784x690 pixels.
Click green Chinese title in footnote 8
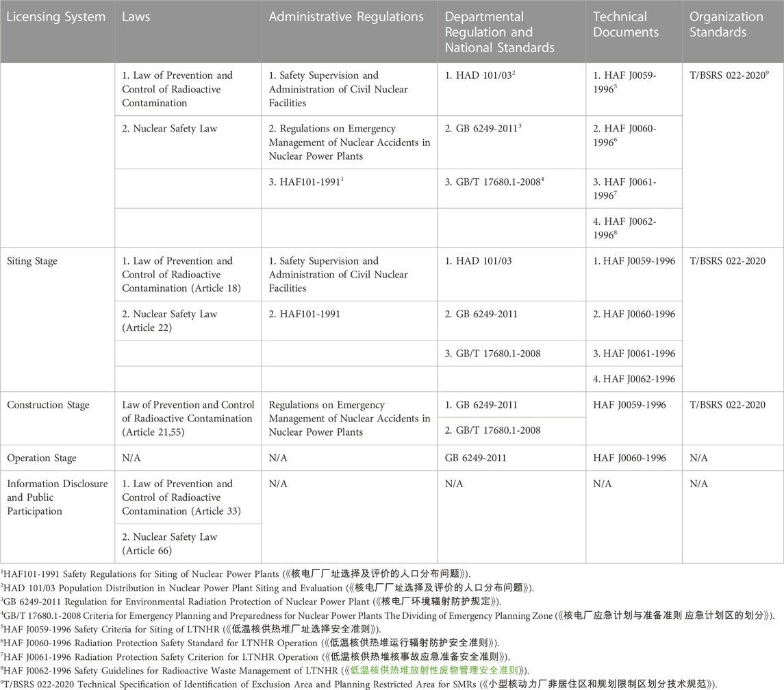[434, 671]
